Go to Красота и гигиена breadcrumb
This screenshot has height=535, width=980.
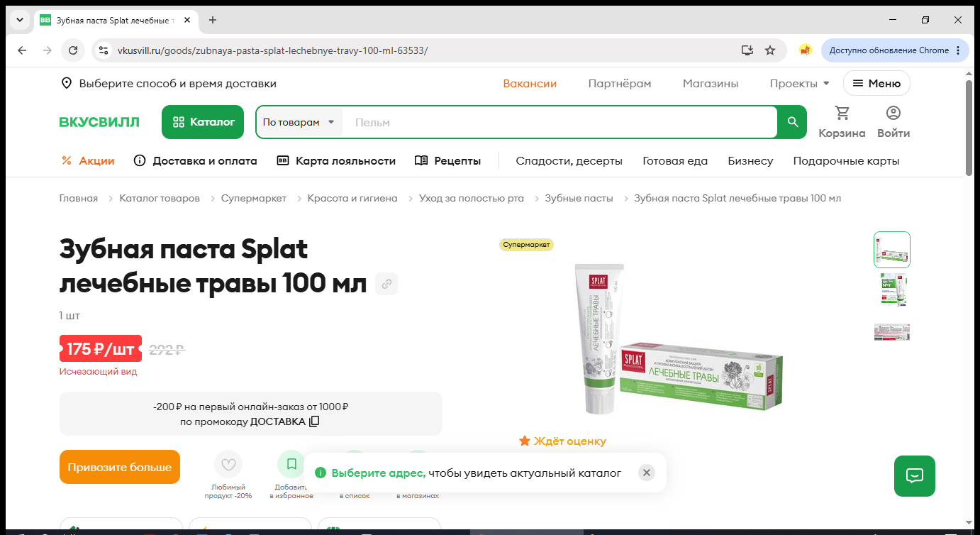click(x=352, y=198)
